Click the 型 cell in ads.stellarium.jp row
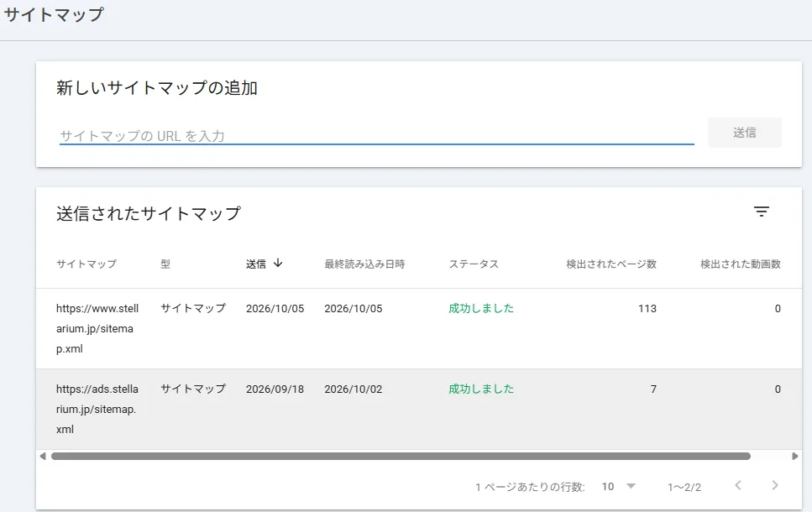This screenshot has width=812, height=512. pos(193,389)
